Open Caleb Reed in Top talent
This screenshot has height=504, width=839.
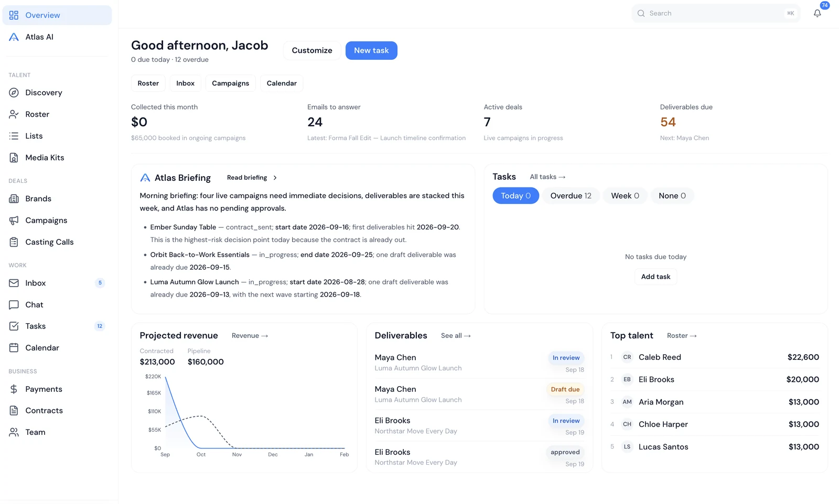tap(714, 357)
